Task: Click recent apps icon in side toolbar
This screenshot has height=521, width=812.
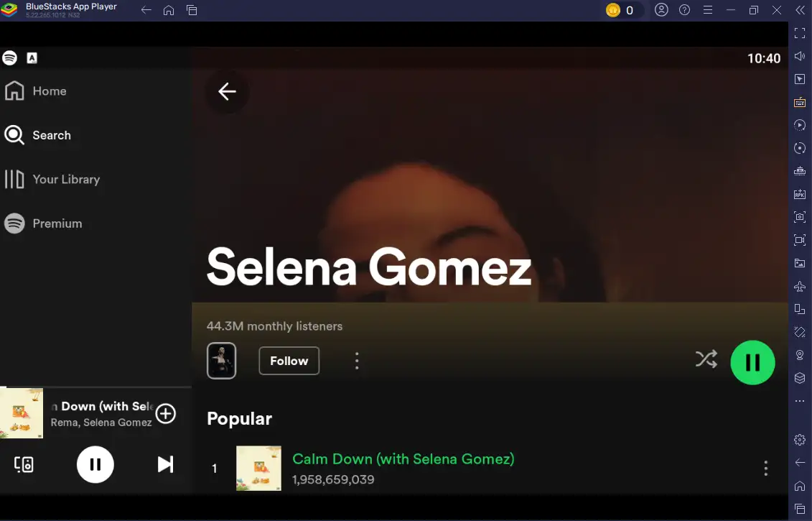Action: click(800, 509)
